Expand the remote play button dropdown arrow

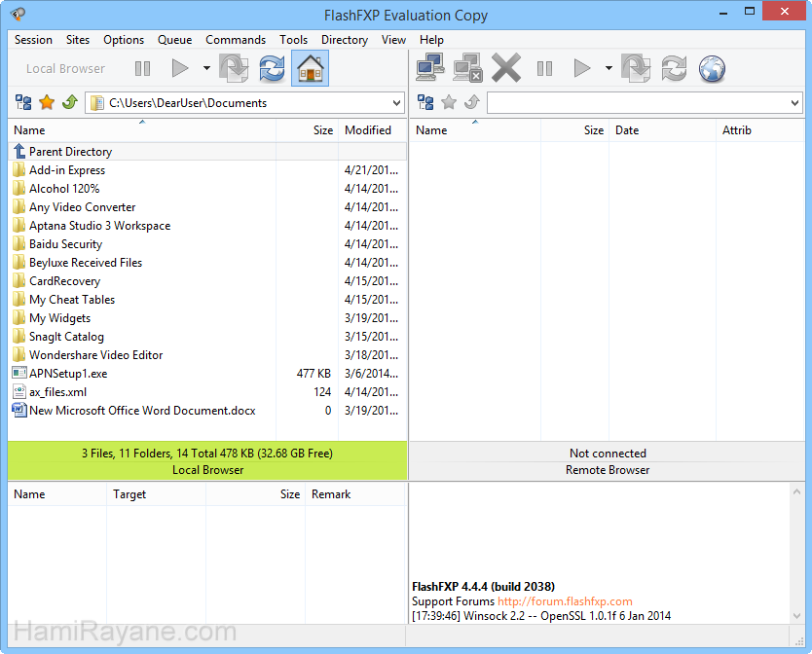(x=609, y=68)
